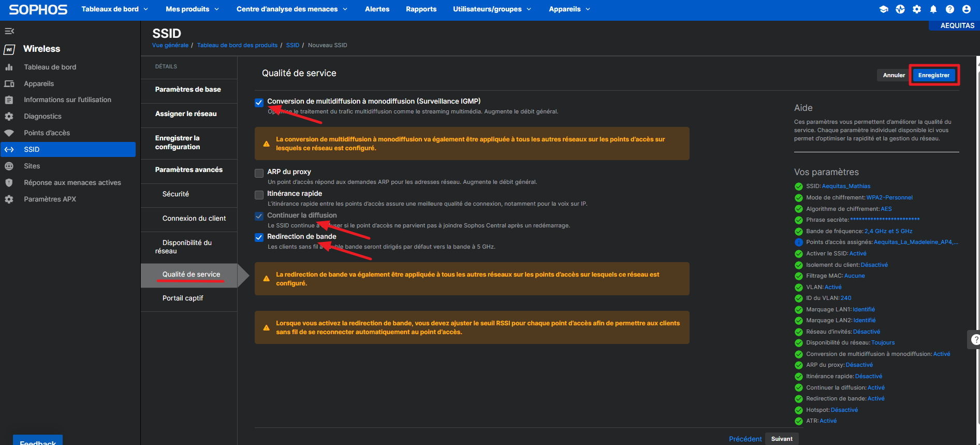Enable the ARP du proxy checkbox
Viewport: 980px width, 445px height.
tap(259, 173)
